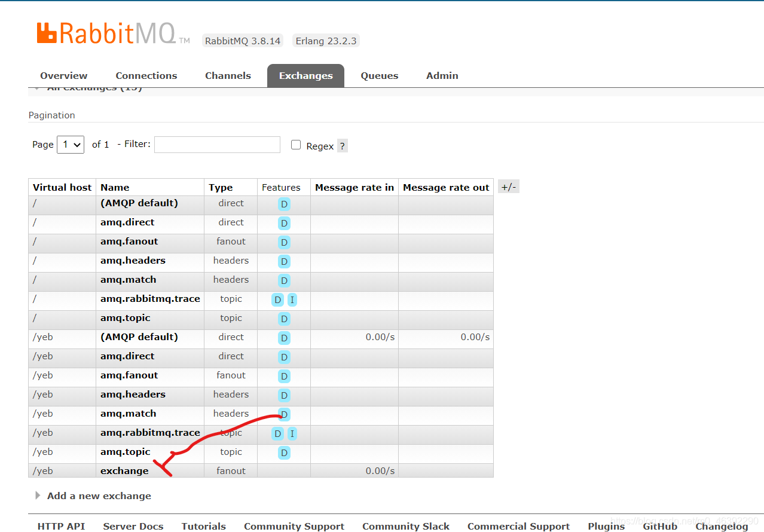764x532 pixels.
Task: Switch to the Connections tab
Action: click(x=146, y=76)
